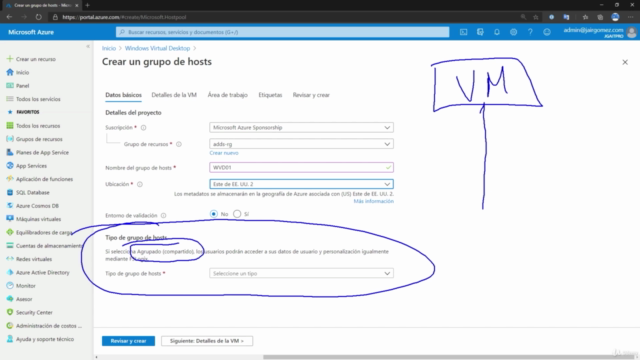Click Máquinas virtuales monitor icon
640x360 pixels.
pyautogui.click(x=10, y=219)
